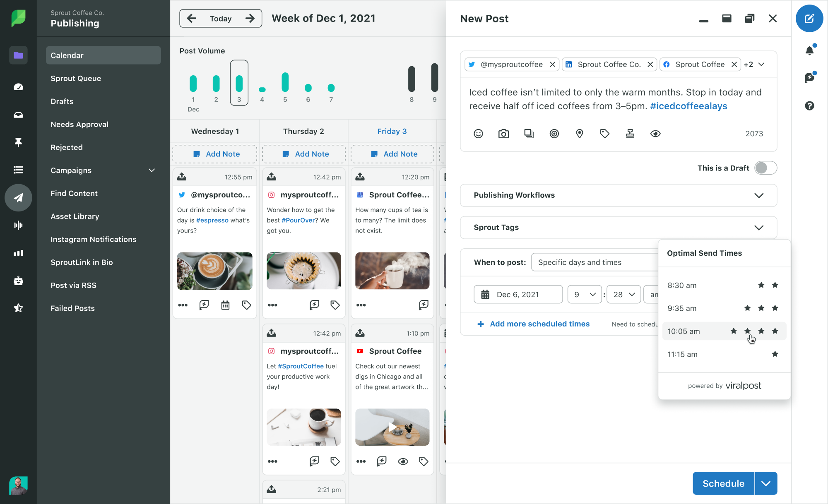Click the emoji/reaction icon in composer

coord(479,133)
